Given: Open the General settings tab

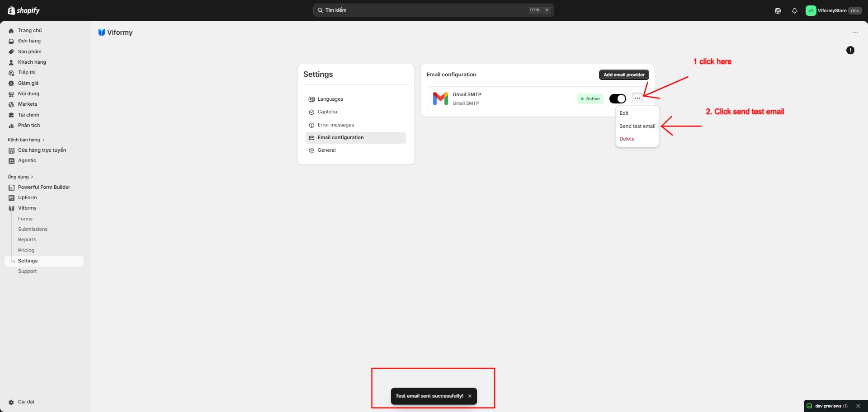Looking at the screenshot, I should tap(356, 150).
